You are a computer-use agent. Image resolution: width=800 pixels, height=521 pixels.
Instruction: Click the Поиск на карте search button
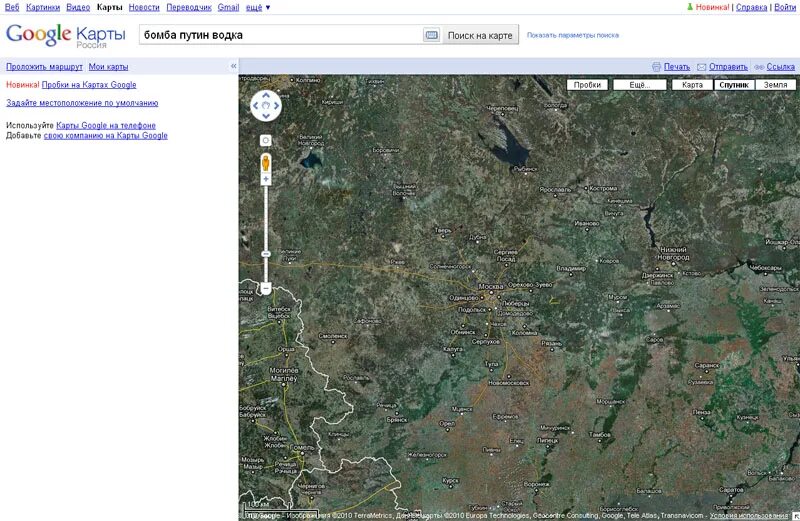(x=480, y=35)
